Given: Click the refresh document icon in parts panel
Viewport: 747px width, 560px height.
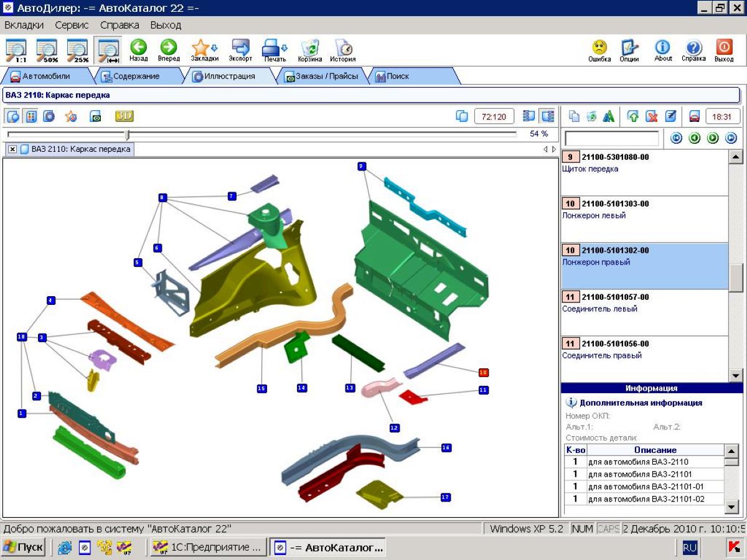Looking at the screenshot, I should coord(591,116).
